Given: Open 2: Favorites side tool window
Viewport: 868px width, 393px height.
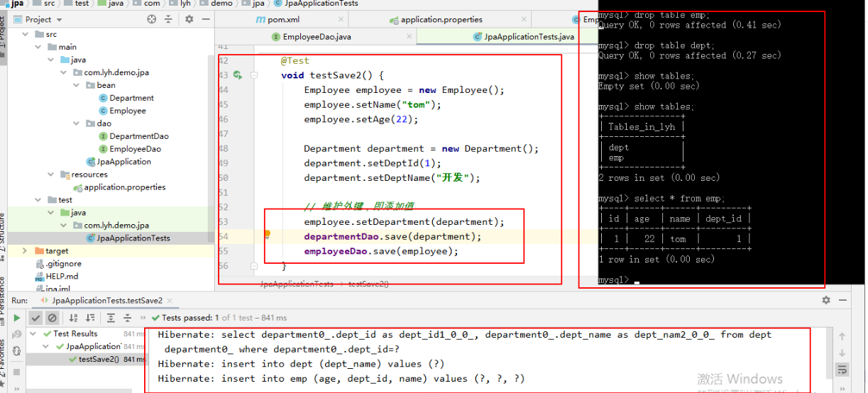Looking at the screenshot, I should [3, 362].
